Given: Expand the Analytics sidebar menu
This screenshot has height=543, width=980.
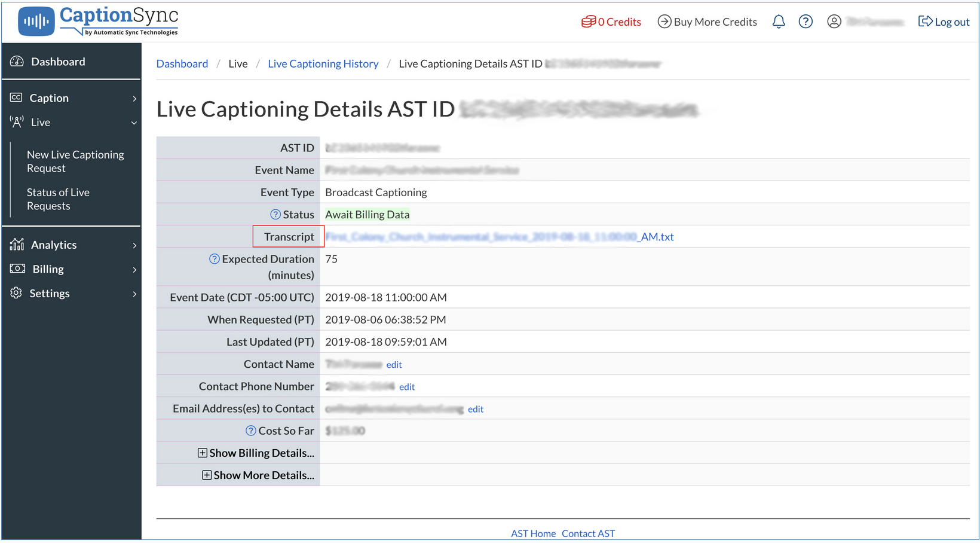Looking at the screenshot, I should (72, 245).
